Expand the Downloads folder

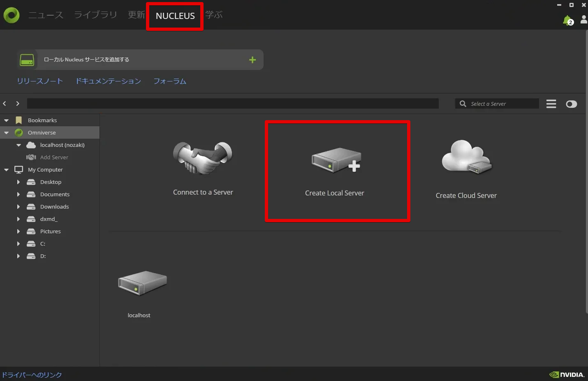point(19,207)
